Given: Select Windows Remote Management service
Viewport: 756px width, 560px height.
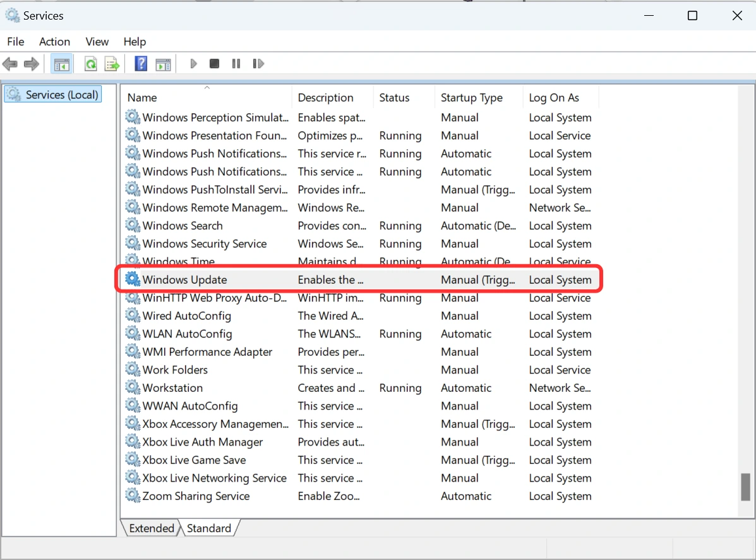Looking at the screenshot, I should click(x=359, y=207).
